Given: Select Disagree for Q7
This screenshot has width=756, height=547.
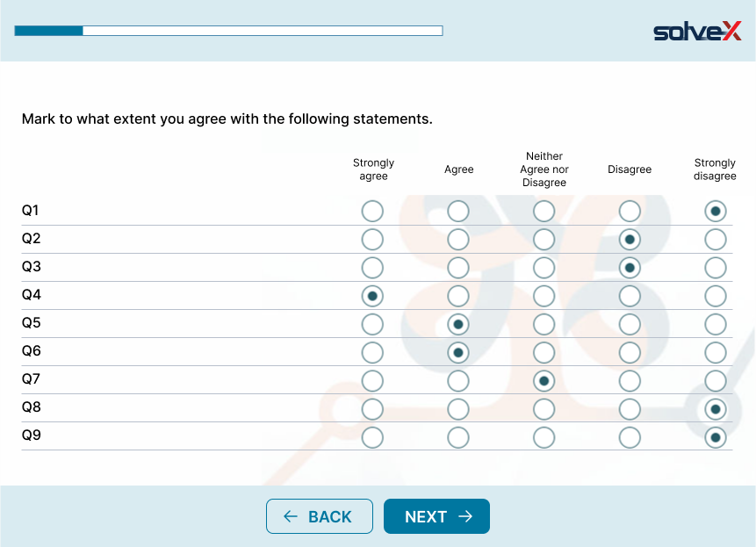Looking at the screenshot, I should point(630,380).
